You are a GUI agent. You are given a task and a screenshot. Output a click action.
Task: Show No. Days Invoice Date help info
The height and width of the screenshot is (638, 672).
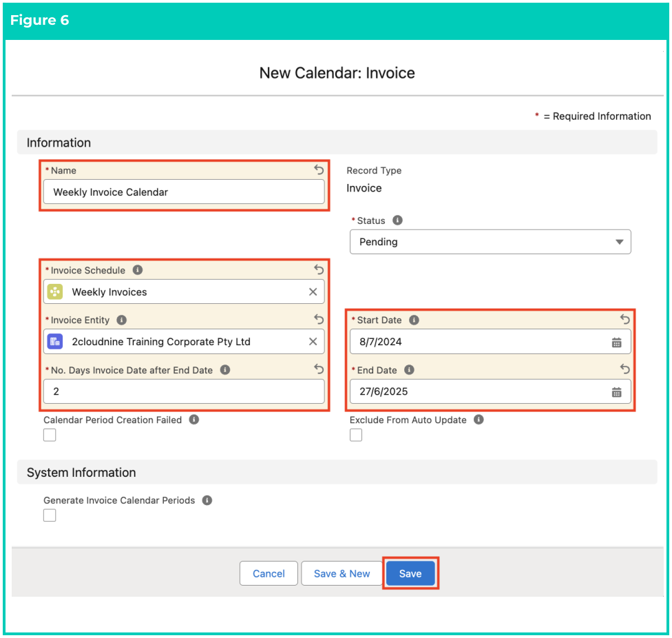(x=225, y=369)
